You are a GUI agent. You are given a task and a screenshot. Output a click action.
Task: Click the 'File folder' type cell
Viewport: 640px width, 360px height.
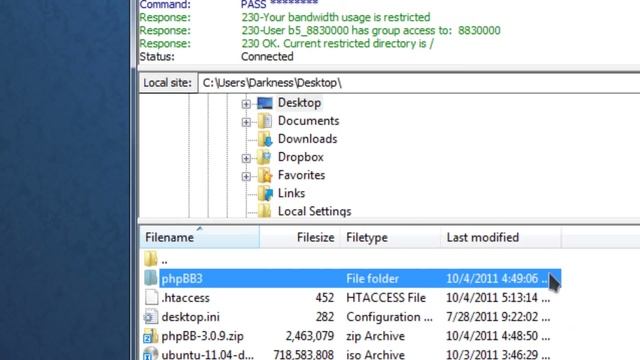pyautogui.click(x=372, y=279)
